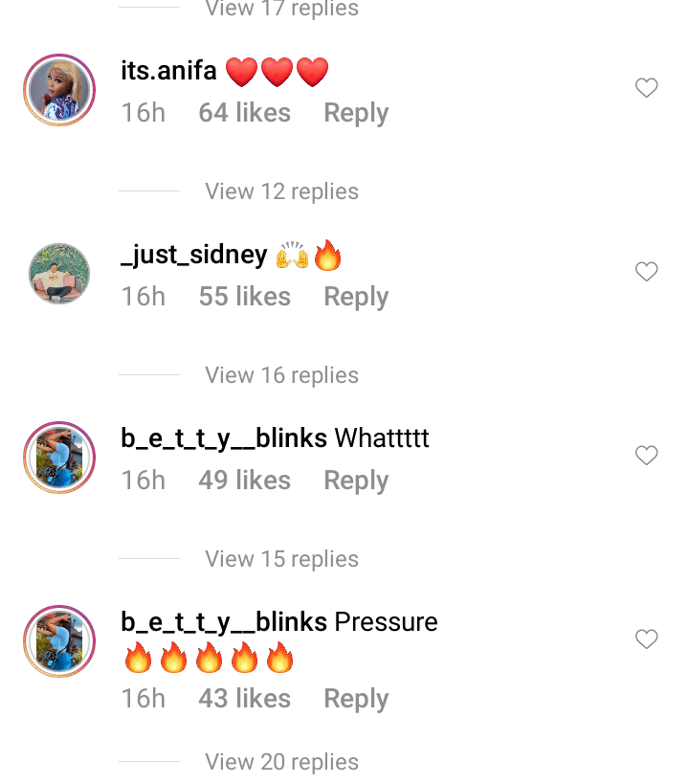Like the _just_sidney comment
Viewport: 689px width, 784px height.
(x=646, y=272)
